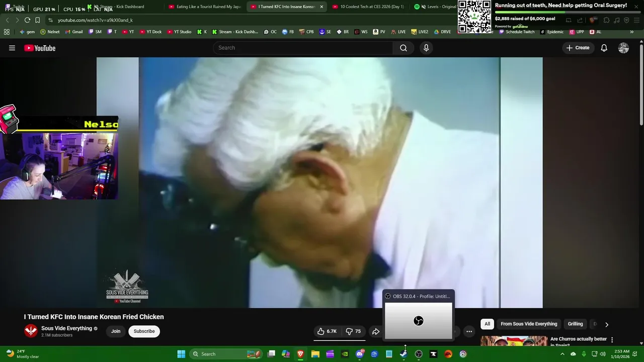Open the YouTube guide hamburger menu
This screenshot has width=644, height=362.
coord(12,48)
